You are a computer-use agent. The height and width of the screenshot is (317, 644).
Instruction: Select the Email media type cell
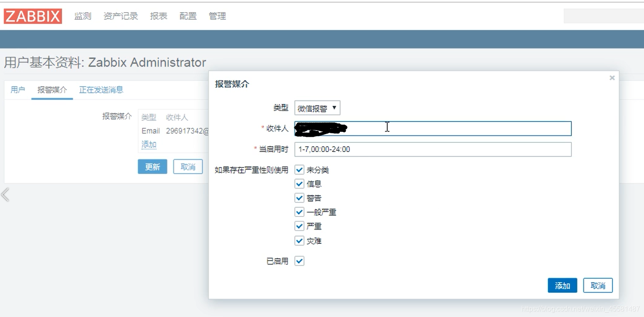pos(150,131)
